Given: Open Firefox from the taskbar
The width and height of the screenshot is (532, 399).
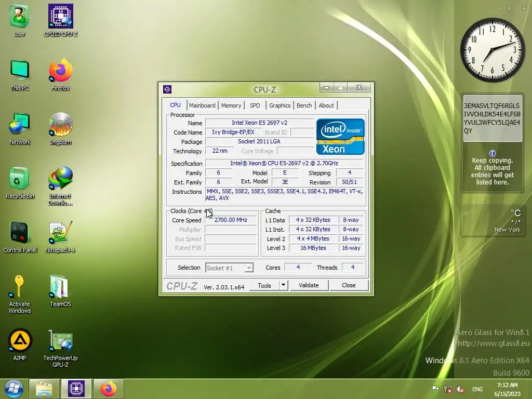Looking at the screenshot, I should tap(109, 389).
